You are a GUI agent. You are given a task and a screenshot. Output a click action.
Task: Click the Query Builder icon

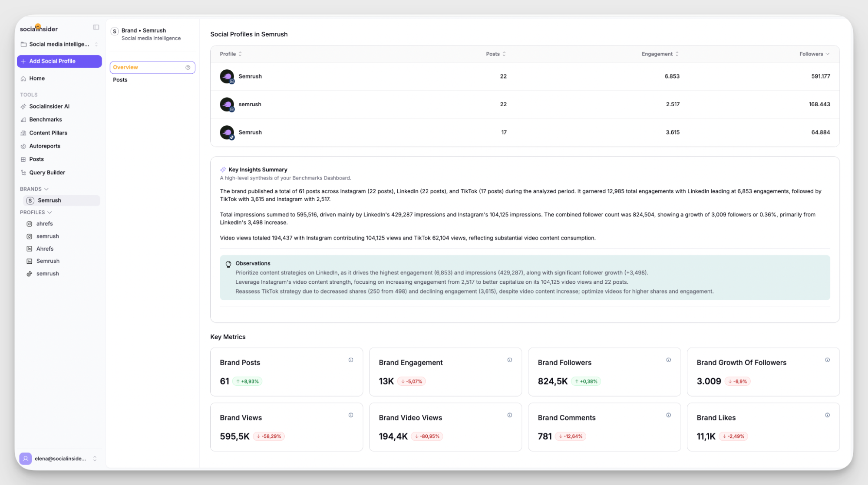point(23,173)
